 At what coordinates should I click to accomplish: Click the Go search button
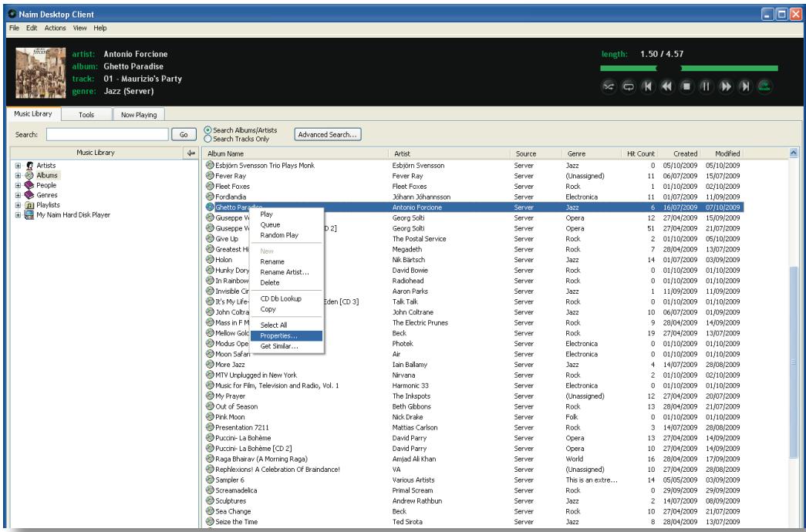(x=184, y=135)
